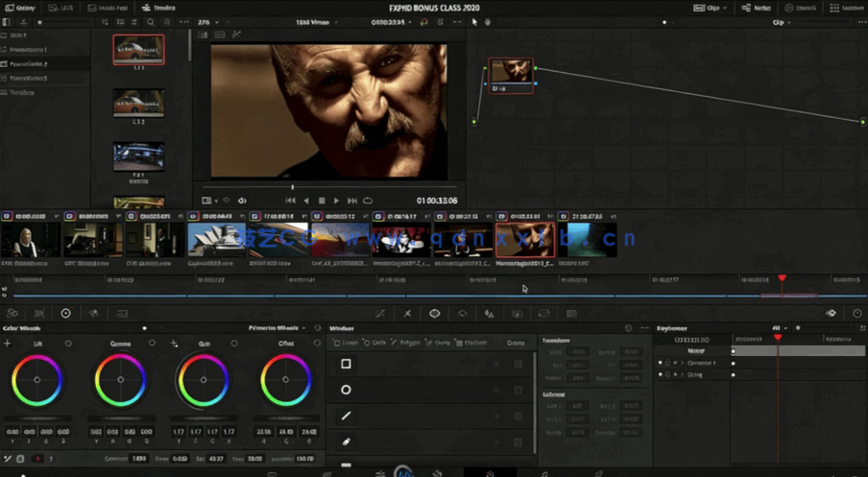Select the hand pan tool in node editor
The height and width of the screenshot is (477, 868).
pos(488,22)
